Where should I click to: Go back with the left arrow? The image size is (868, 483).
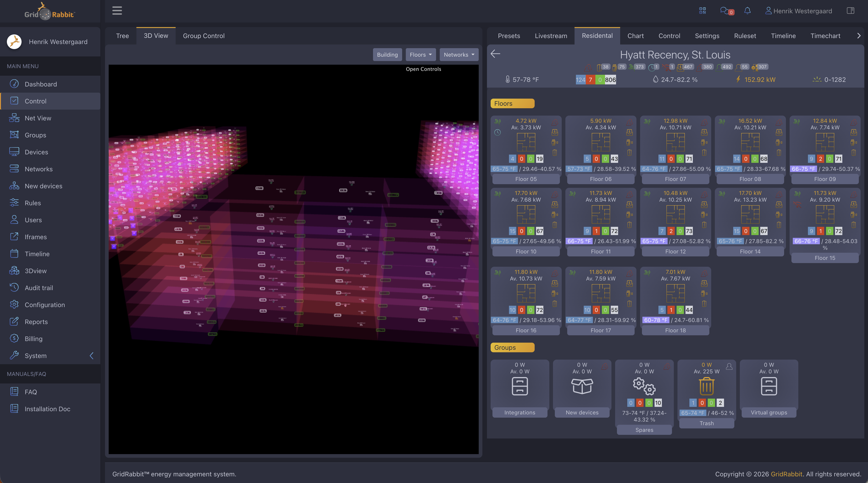tap(495, 54)
